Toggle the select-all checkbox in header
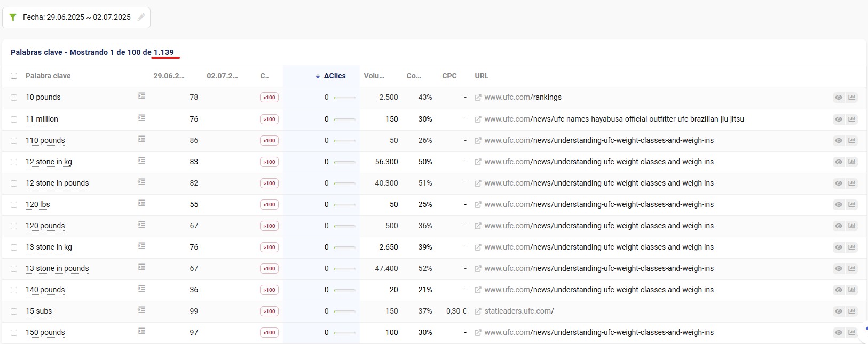 point(14,76)
